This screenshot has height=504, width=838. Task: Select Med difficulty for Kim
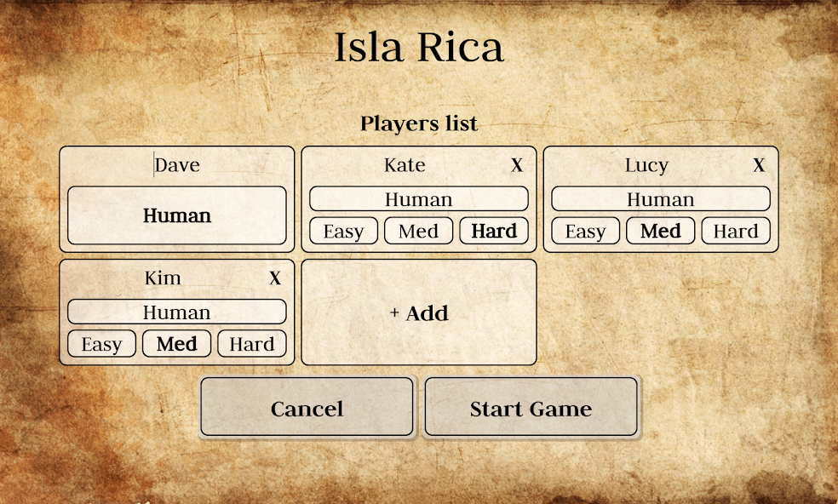(176, 343)
